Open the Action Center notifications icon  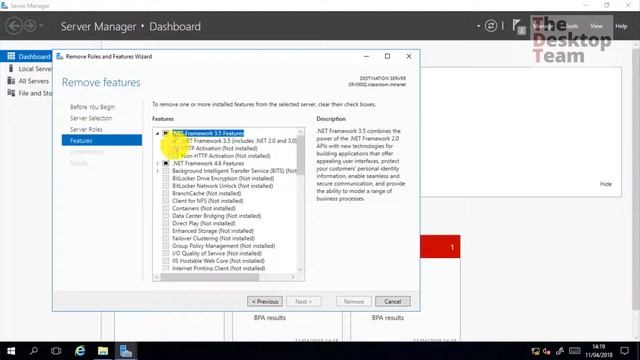click(624, 351)
